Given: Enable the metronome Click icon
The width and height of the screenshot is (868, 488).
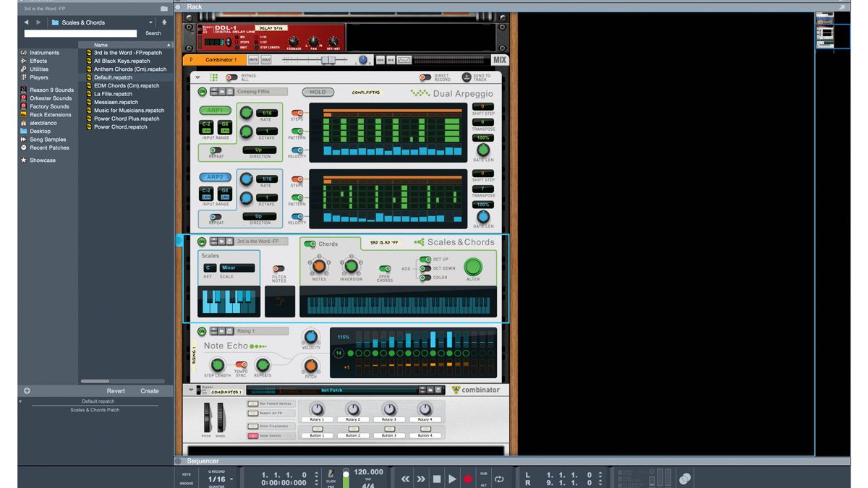Looking at the screenshot, I should pos(331,474).
